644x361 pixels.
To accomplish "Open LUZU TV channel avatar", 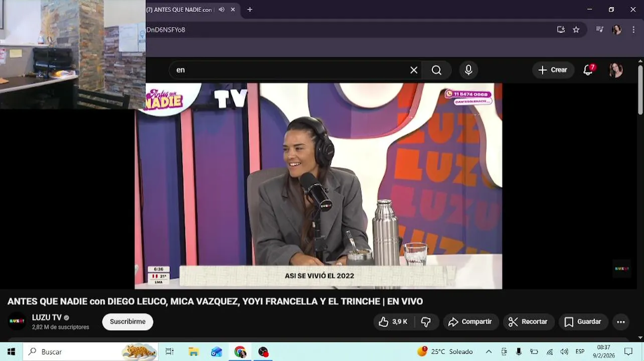I will [17, 321].
